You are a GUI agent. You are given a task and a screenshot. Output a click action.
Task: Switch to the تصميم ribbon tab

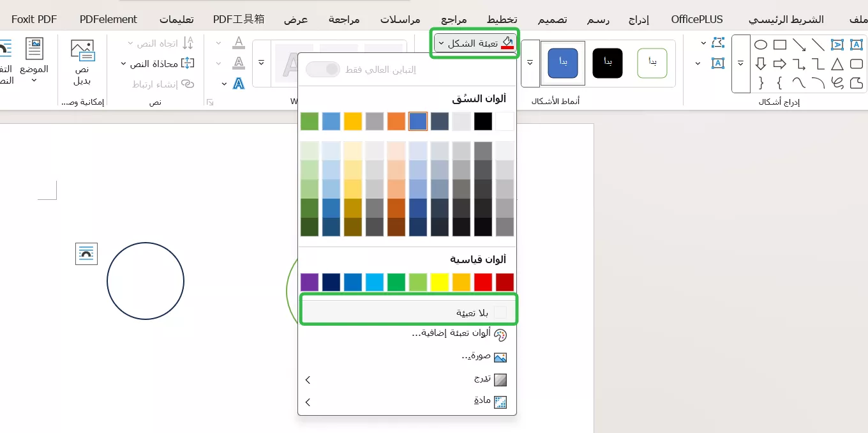coord(551,19)
